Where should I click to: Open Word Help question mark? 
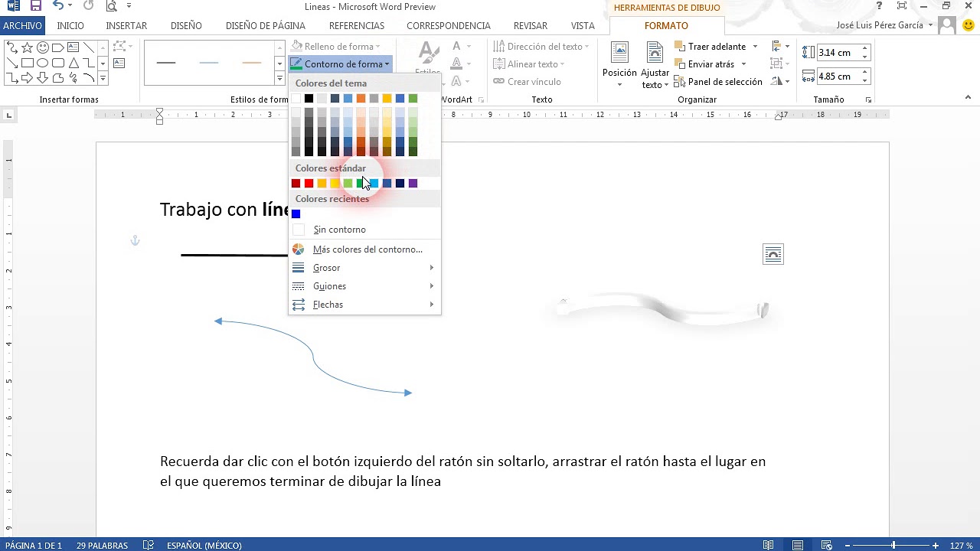click(x=879, y=6)
